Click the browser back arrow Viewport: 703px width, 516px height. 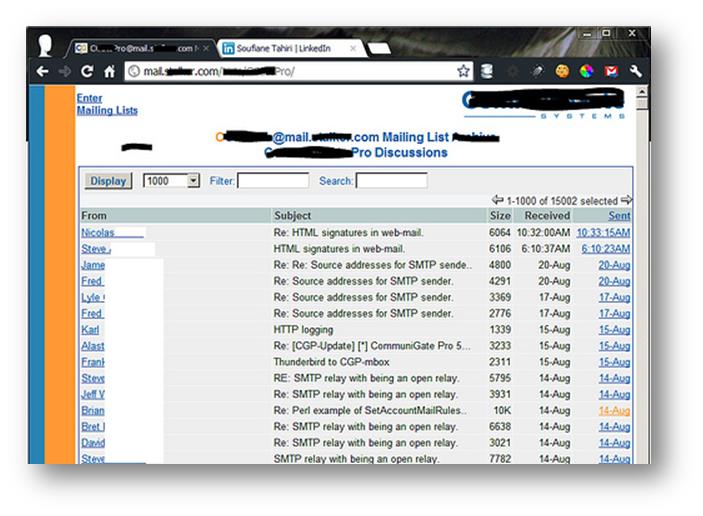(x=42, y=71)
